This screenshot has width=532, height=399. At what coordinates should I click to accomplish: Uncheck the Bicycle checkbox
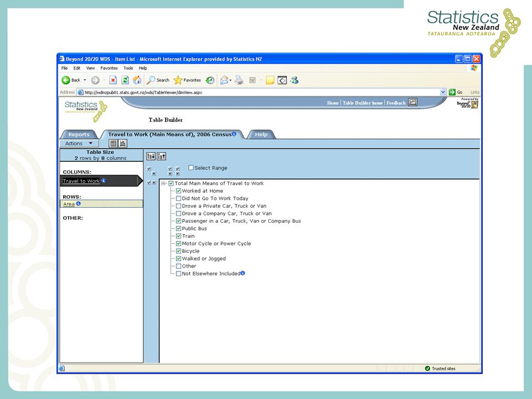[178, 251]
